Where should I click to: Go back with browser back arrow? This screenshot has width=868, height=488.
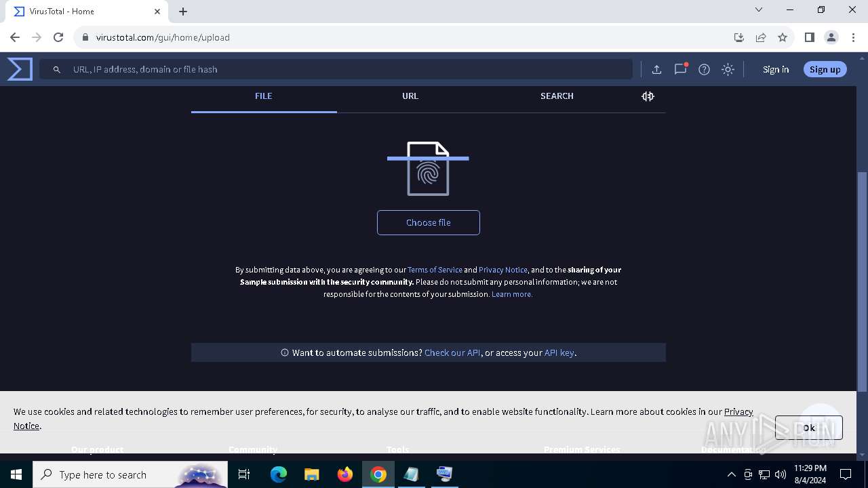click(x=15, y=37)
